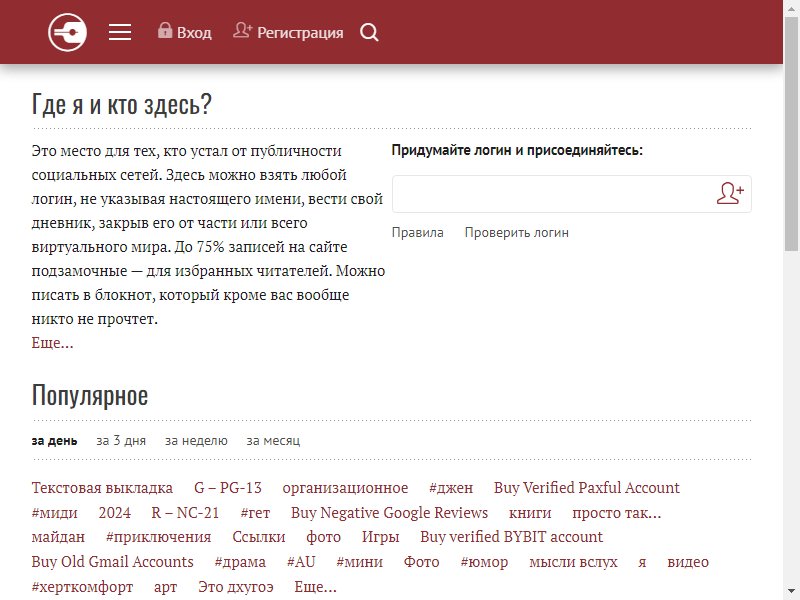The width and height of the screenshot is (800, 600).
Task: Click Проверить логин
Action: (516, 233)
